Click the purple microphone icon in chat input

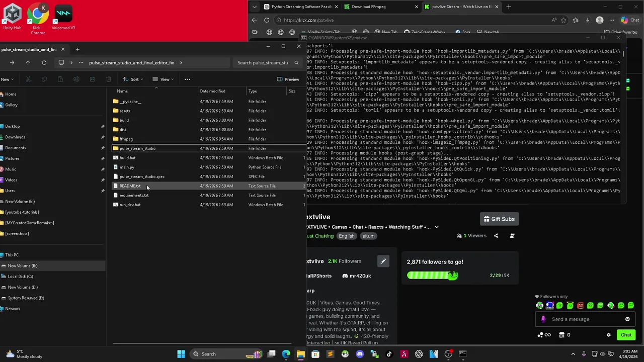tap(543, 319)
